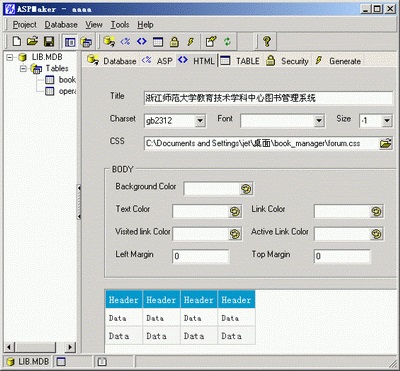
Task: Pick Text Color with palette button
Action: coord(235,212)
